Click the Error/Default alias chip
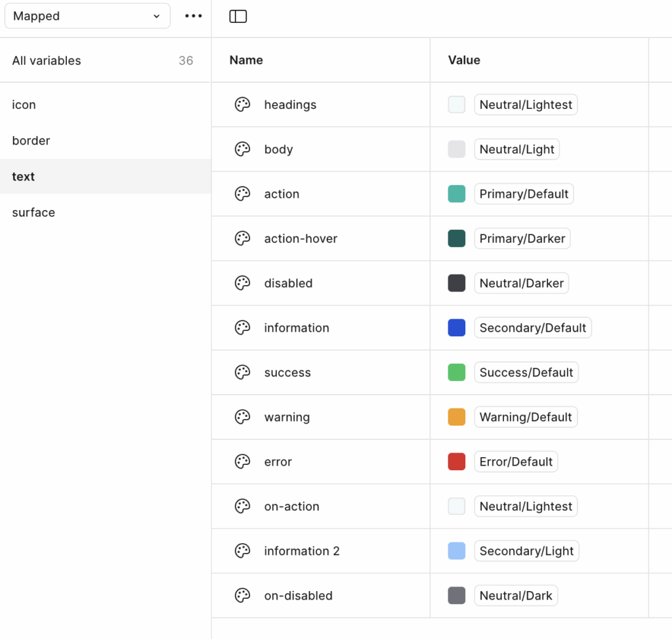This screenshot has width=672, height=639. (516, 462)
